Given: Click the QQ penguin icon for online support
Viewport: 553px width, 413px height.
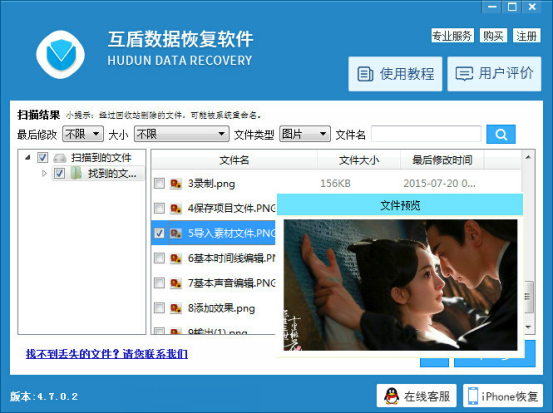Looking at the screenshot, I should click(391, 396).
